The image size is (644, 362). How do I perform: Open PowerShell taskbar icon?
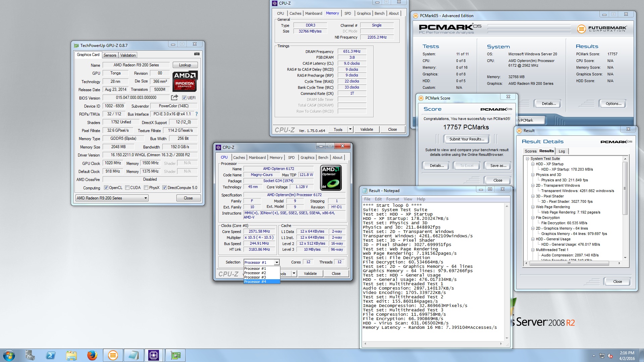51,355
